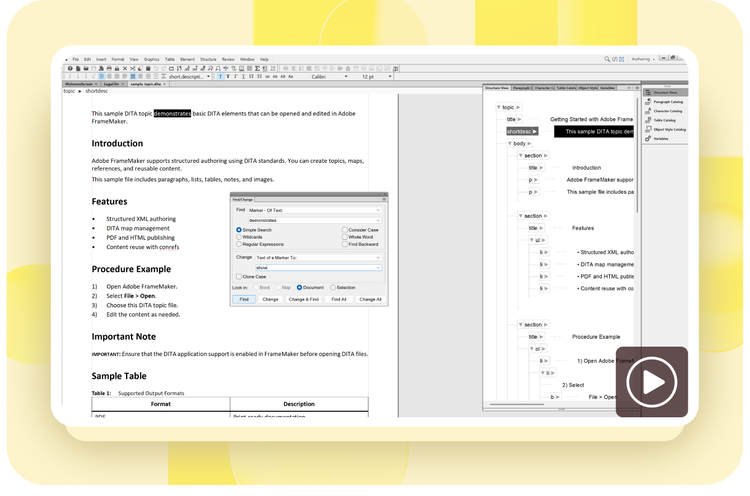The height and width of the screenshot is (496, 750).
Task: Open the Paragraph Catalog panel icon
Action: coord(648,101)
